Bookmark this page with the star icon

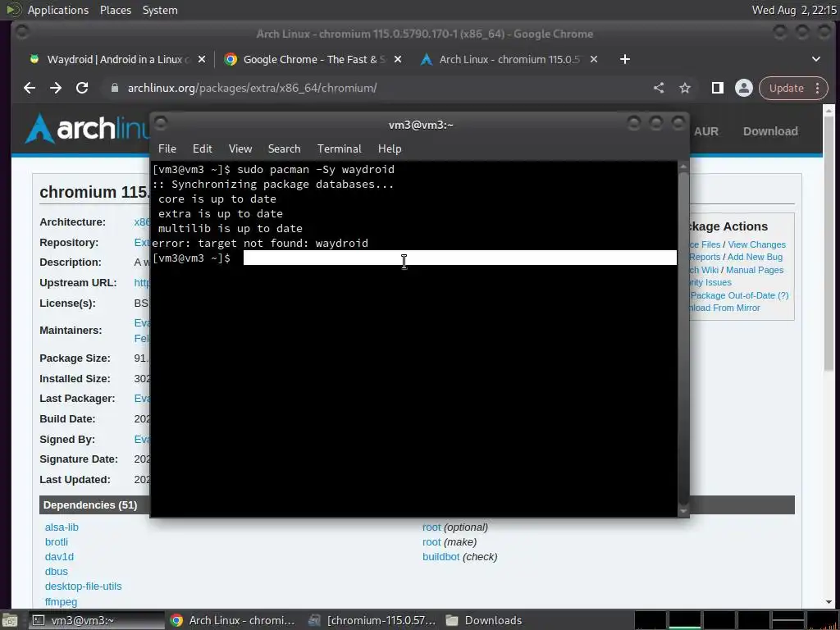click(x=685, y=88)
